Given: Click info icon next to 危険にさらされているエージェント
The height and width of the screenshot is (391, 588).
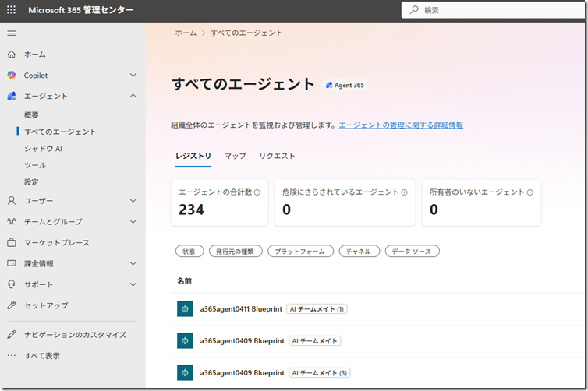Looking at the screenshot, I should click(404, 192).
